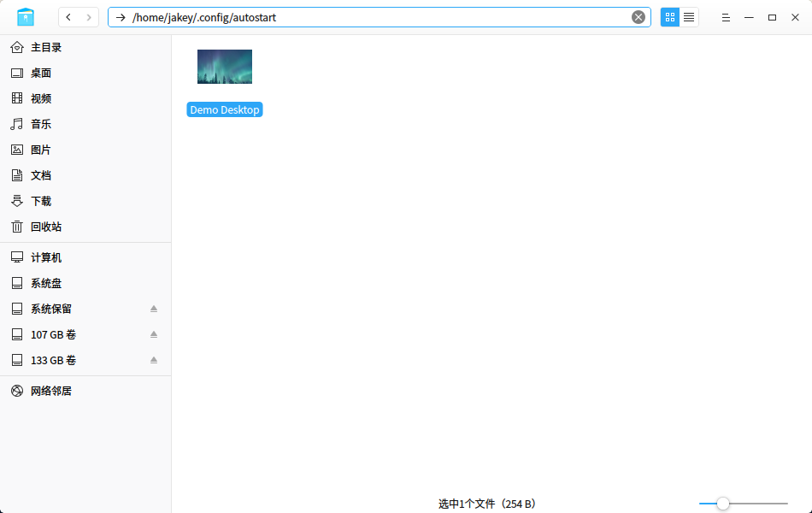812x513 pixels.
Task: Open 107 GB 卷 volume in sidebar
Action: click(x=85, y=335)
